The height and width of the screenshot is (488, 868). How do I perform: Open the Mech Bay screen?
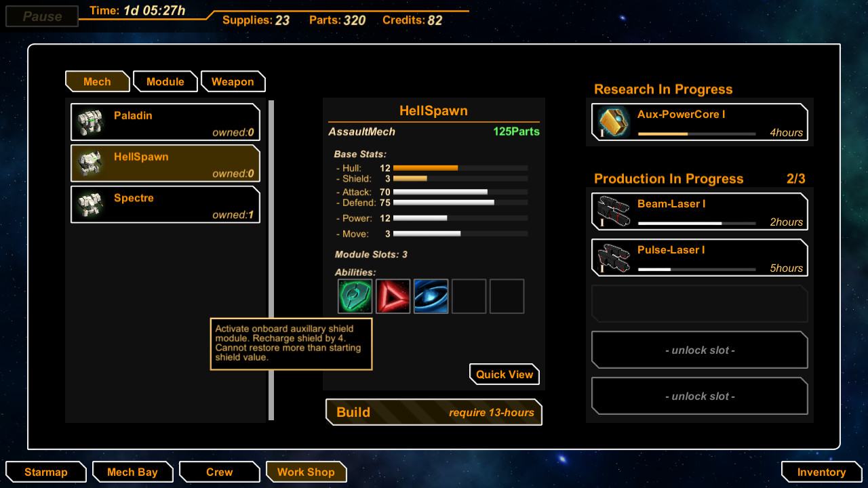pyautogui.click(x=132, y=472)
